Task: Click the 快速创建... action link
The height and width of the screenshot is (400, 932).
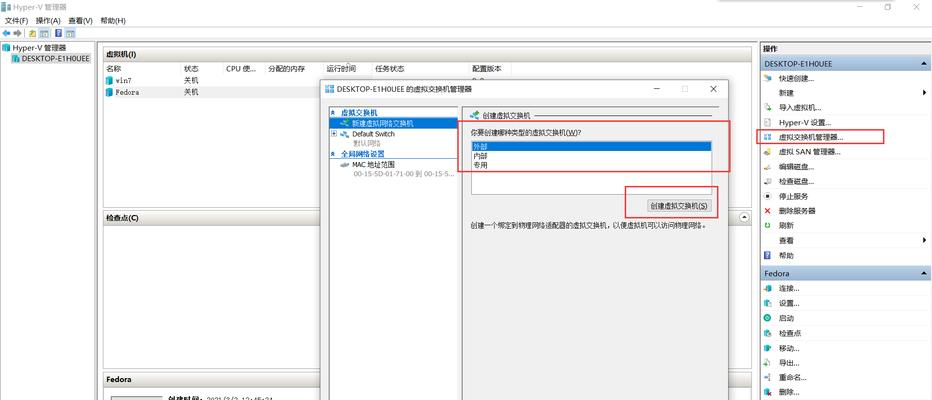Action: [796, 78]
